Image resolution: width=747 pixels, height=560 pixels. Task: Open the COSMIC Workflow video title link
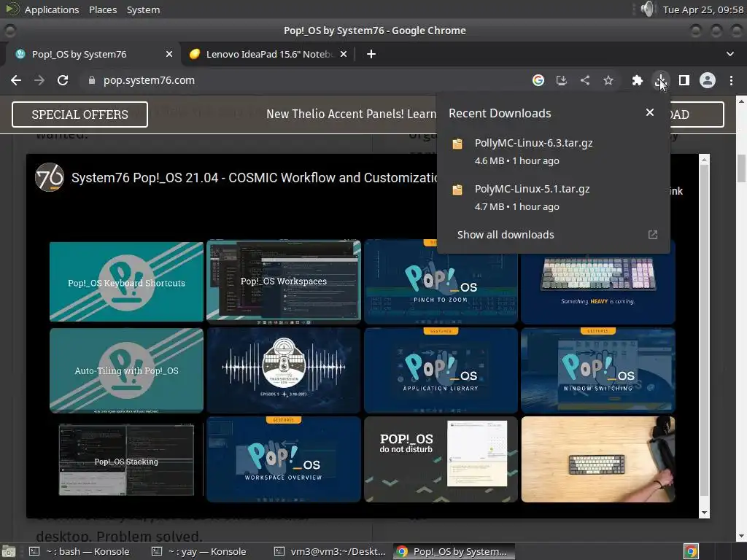[254, 178]
